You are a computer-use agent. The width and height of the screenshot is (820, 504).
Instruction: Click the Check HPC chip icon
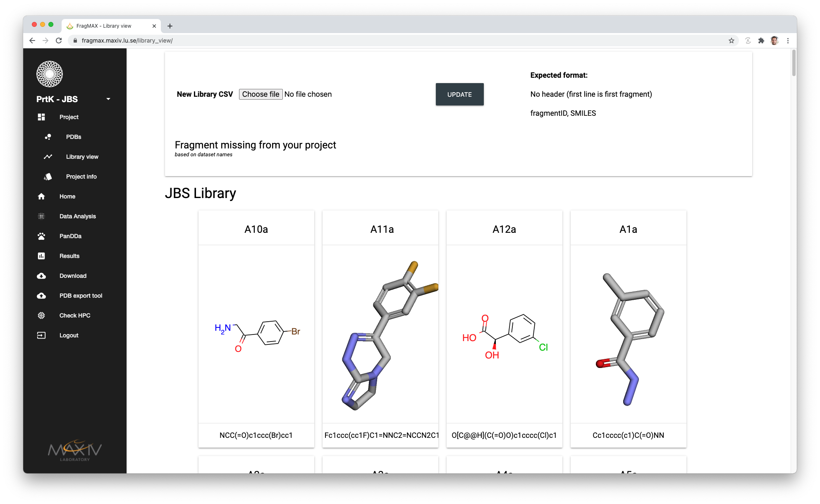tap(41, 315)
